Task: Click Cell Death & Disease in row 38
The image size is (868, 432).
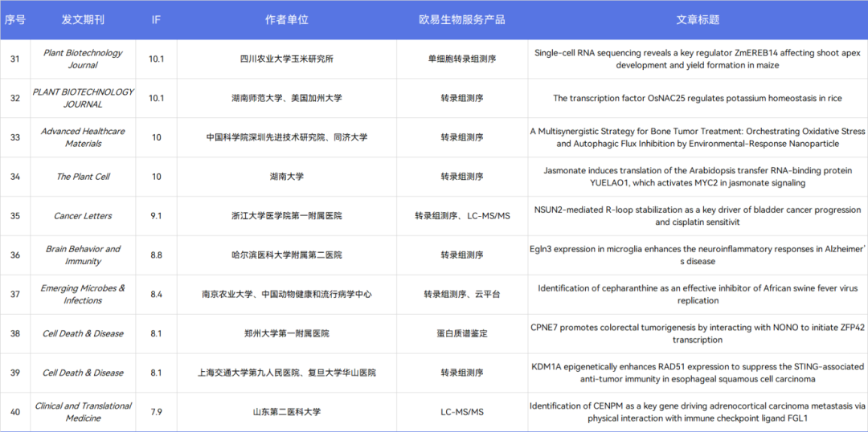Action: 83,333
